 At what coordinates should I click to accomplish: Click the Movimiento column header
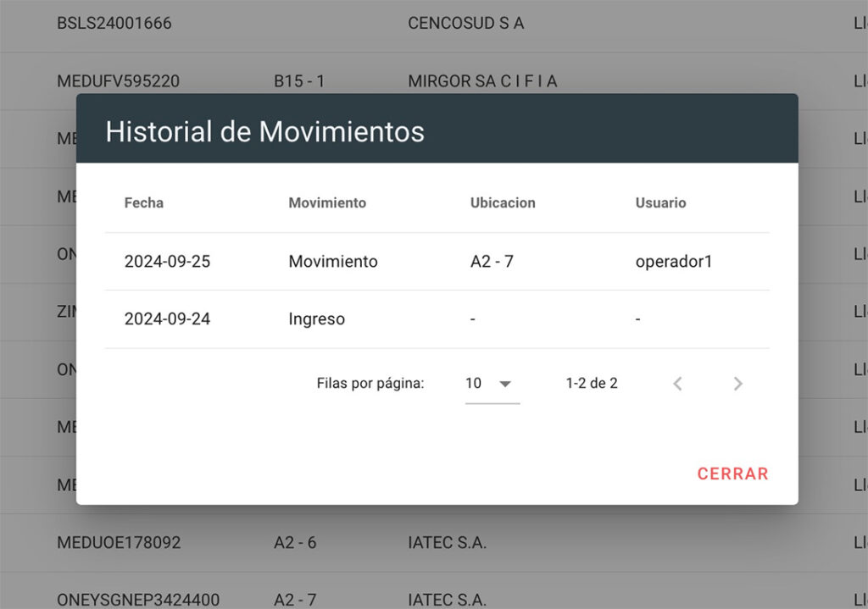pyautogui.click(x=327, y=203)
